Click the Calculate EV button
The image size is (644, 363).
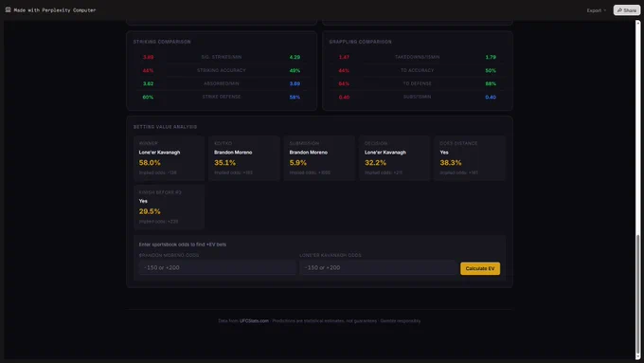[480, 268]
